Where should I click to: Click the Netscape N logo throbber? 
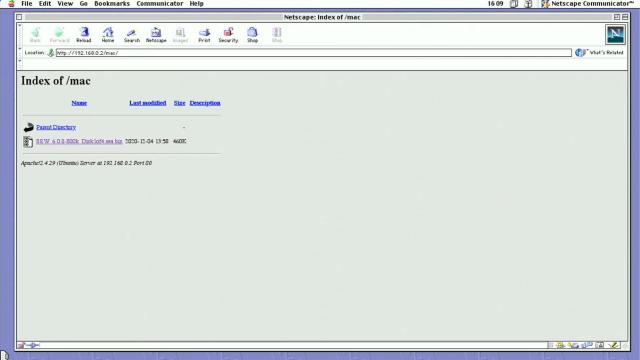point(615,35)
